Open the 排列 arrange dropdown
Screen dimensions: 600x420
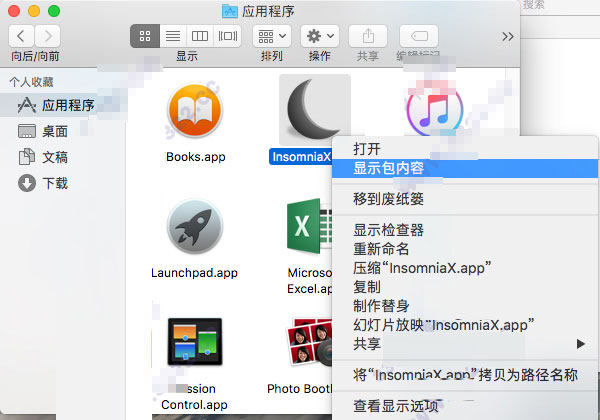[x=272, y=36]
